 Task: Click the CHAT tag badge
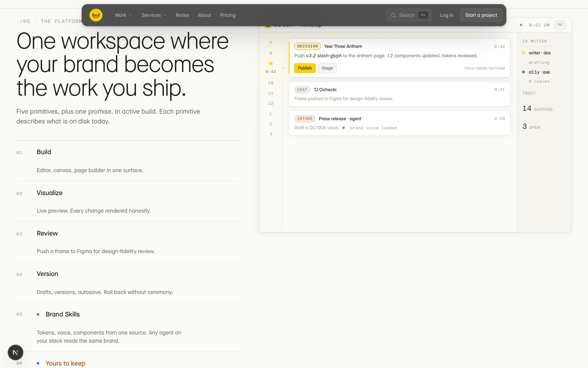(x=302, y=90)
